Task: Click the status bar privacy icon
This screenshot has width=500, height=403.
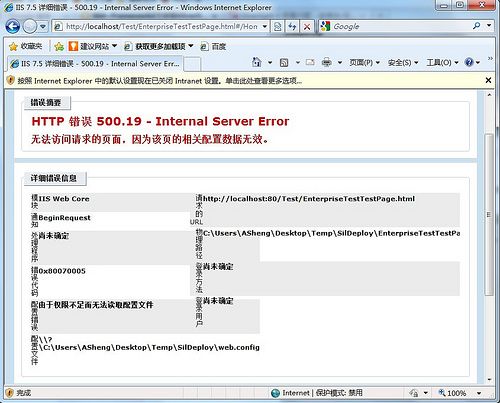Action: point(414,393)
